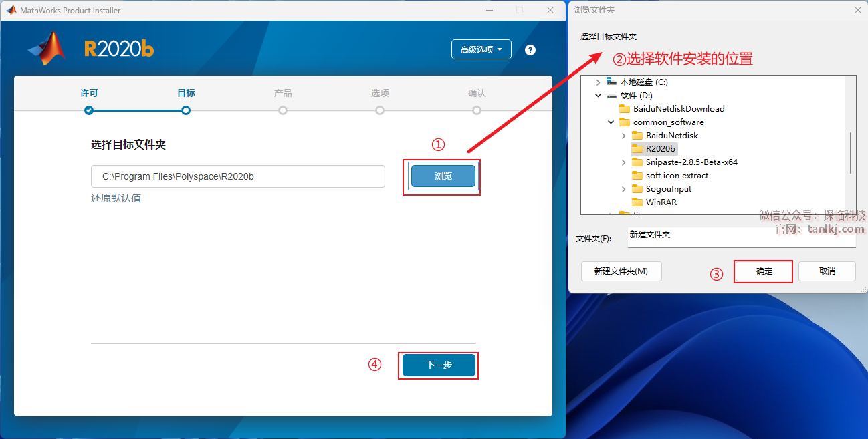Expand the 本地磁盘 (C:) tree node

point(598,82)
